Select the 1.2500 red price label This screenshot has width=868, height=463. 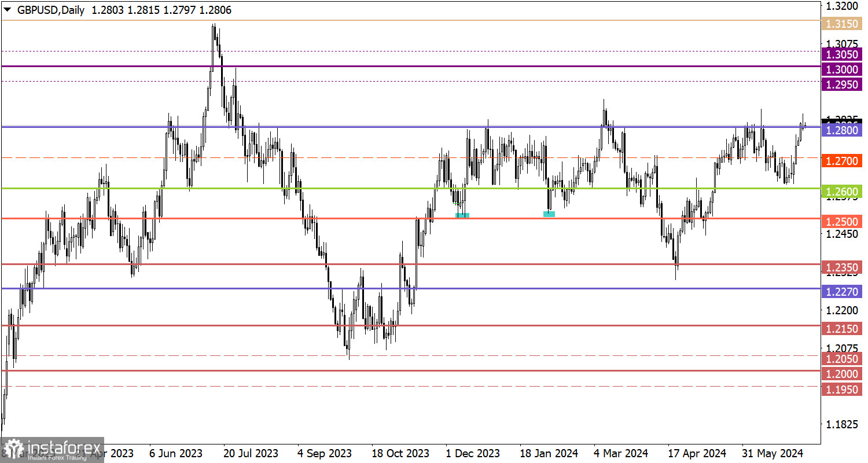[x=842, y=222]
